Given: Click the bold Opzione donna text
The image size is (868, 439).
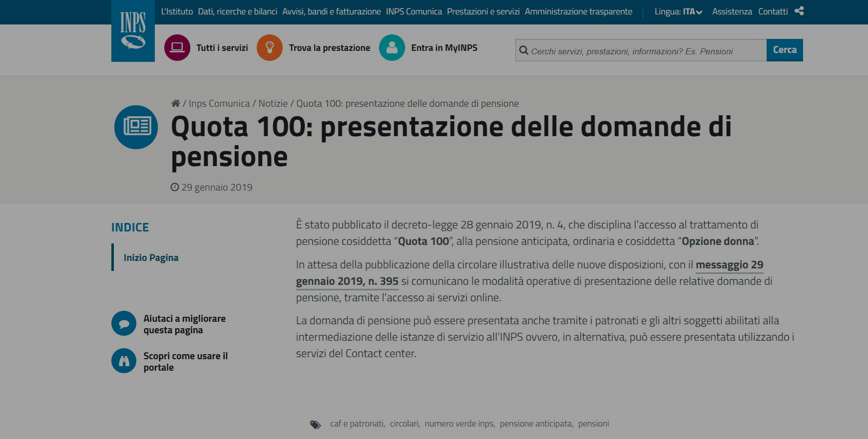Looking at the screenshot, I should coord(718,241).
